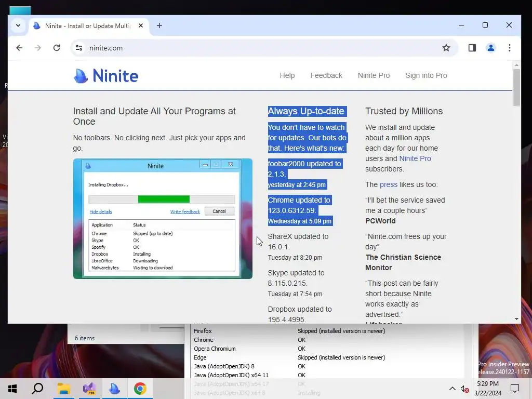Reload the ninite.com page
The width and height of the screenshot is (532, 399).
tap(57, 48)
